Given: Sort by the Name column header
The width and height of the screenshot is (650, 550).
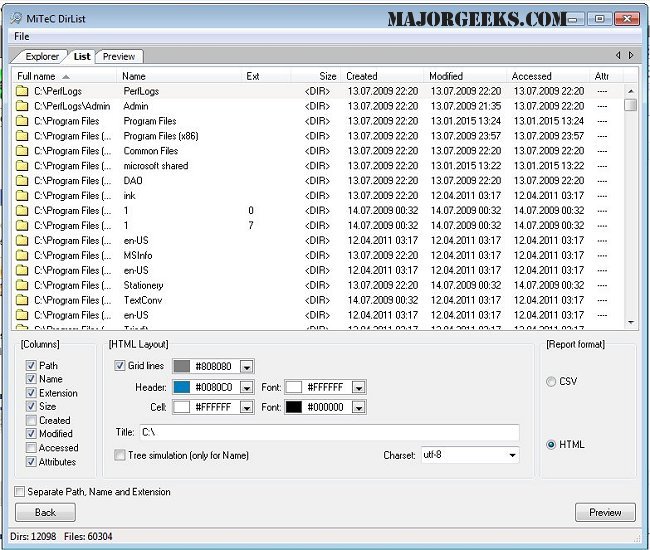Looking at the screenshot, I should coord(179,76).
